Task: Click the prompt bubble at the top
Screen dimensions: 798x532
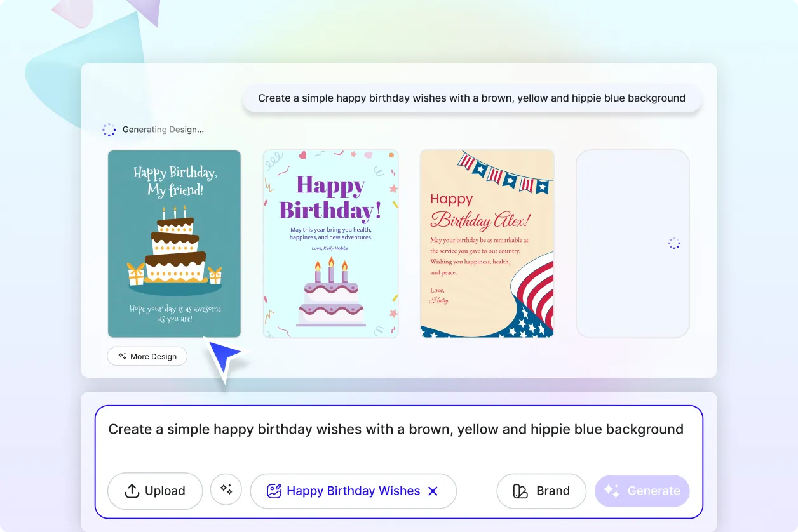Action: point(471,98)
